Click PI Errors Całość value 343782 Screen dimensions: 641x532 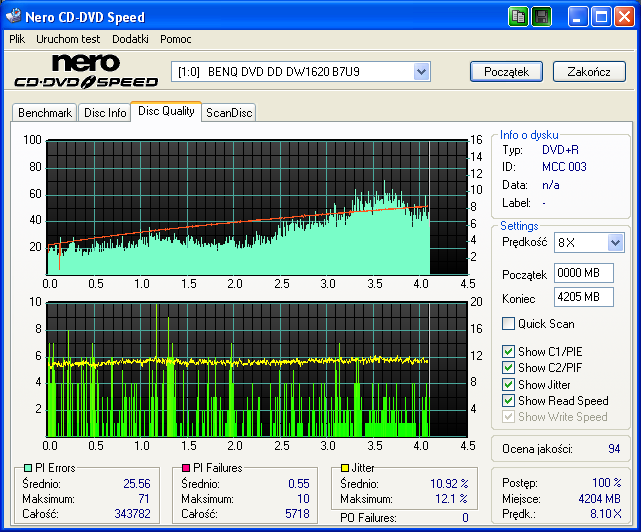coord(132,514)
